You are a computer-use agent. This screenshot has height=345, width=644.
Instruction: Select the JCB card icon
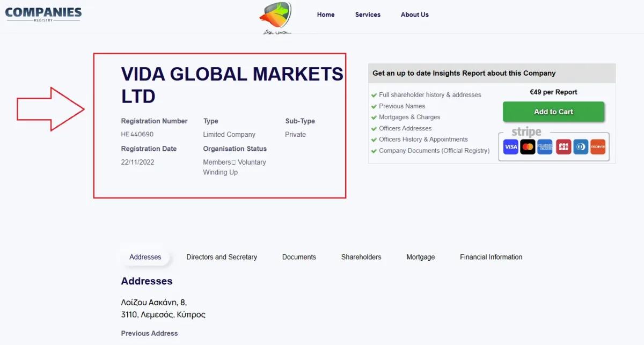[563, 146]
